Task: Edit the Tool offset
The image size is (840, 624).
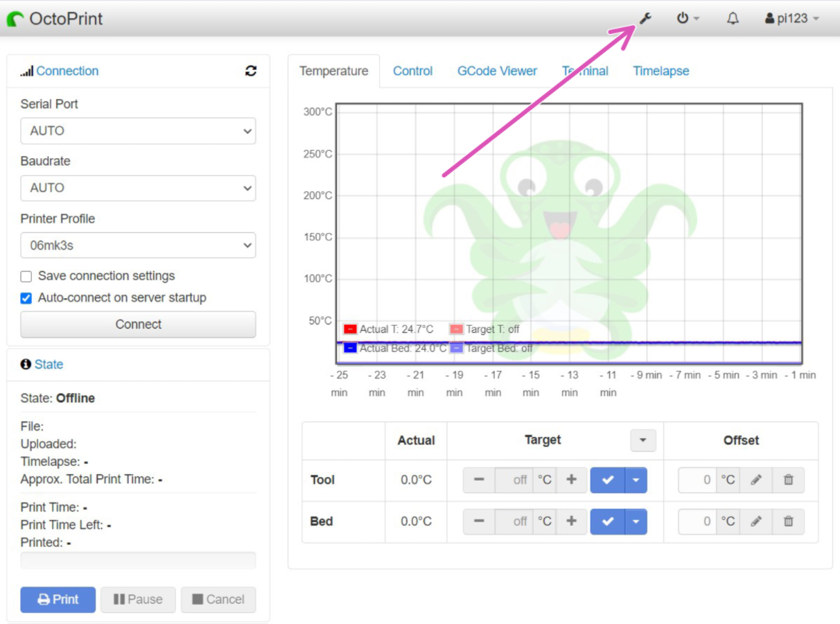Action: [x=756, y=480]
